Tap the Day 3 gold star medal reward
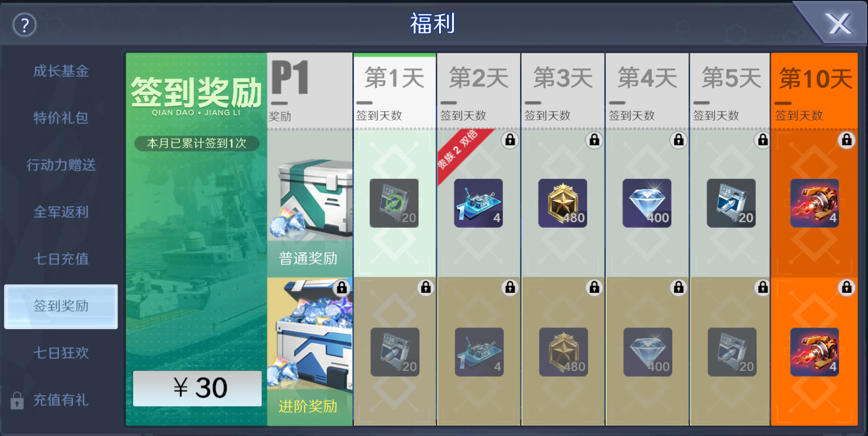868x436 pixels. [x=563, y=203]
